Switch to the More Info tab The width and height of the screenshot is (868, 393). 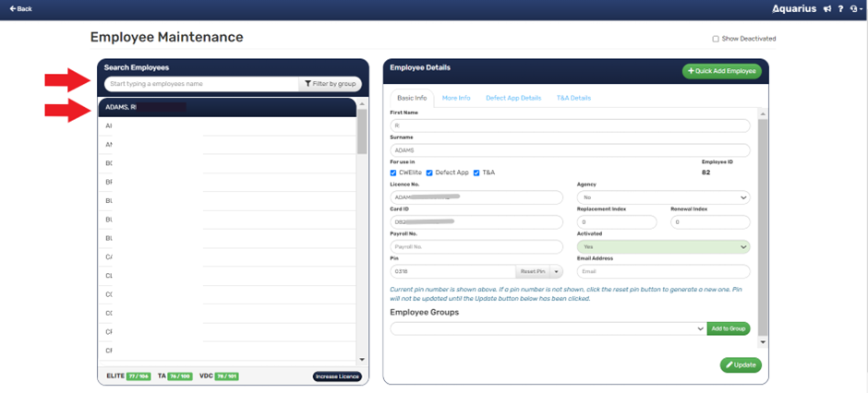[456, 98]
